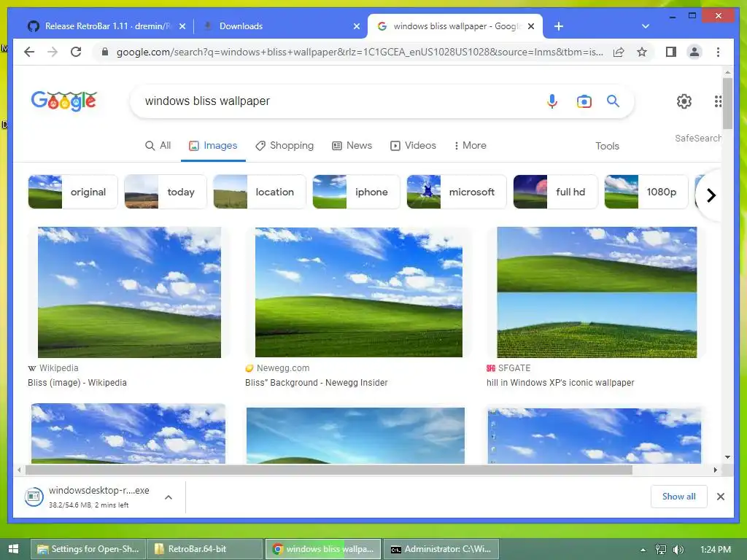This screenshot has height=560, width=747.
Task: Expand download item options chevron
Action: [169, 497]
